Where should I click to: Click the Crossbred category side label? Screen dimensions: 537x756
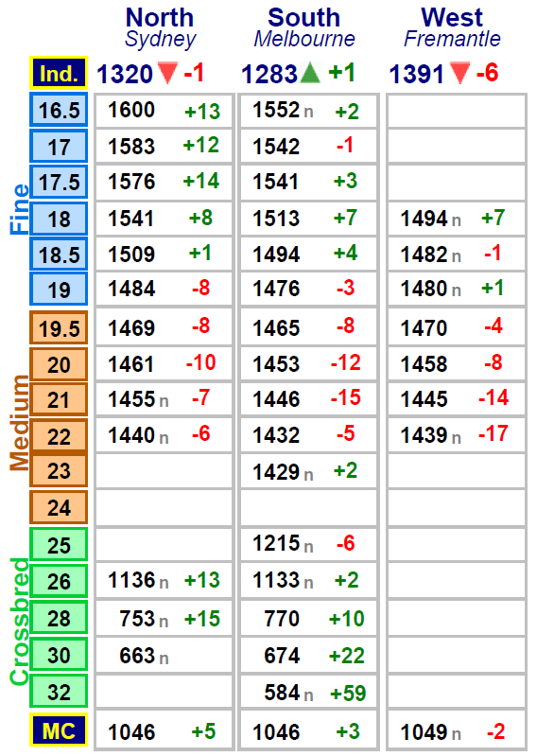click(19, 622)
